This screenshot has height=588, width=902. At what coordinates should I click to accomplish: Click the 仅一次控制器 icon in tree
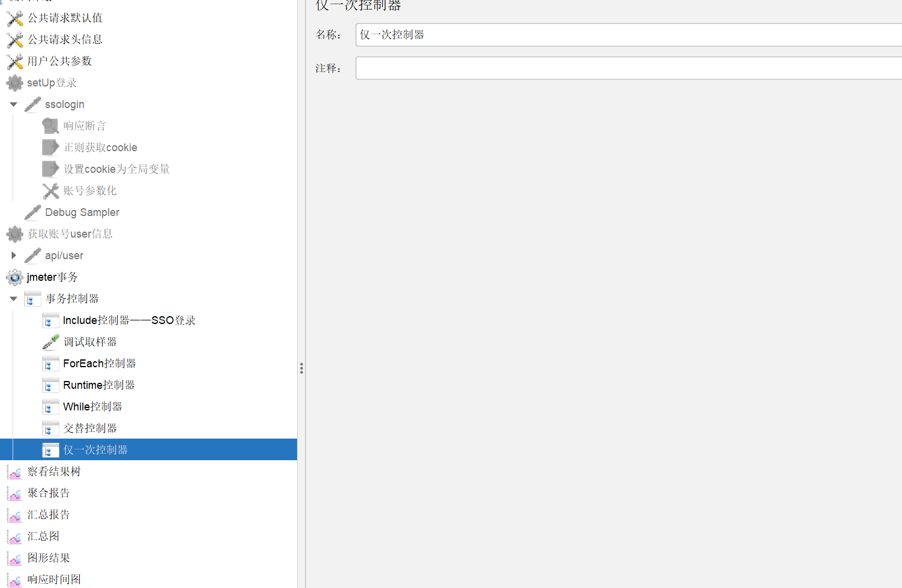point(51,450)
